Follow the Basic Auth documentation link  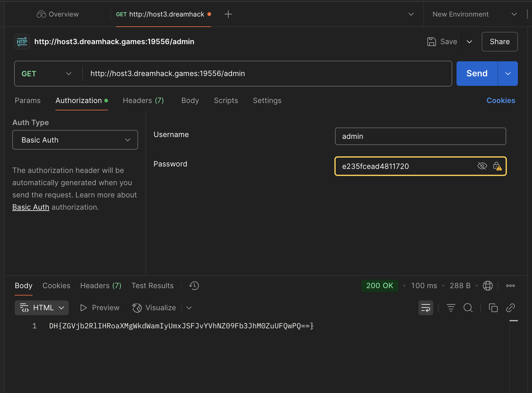(x=31, y=207)
